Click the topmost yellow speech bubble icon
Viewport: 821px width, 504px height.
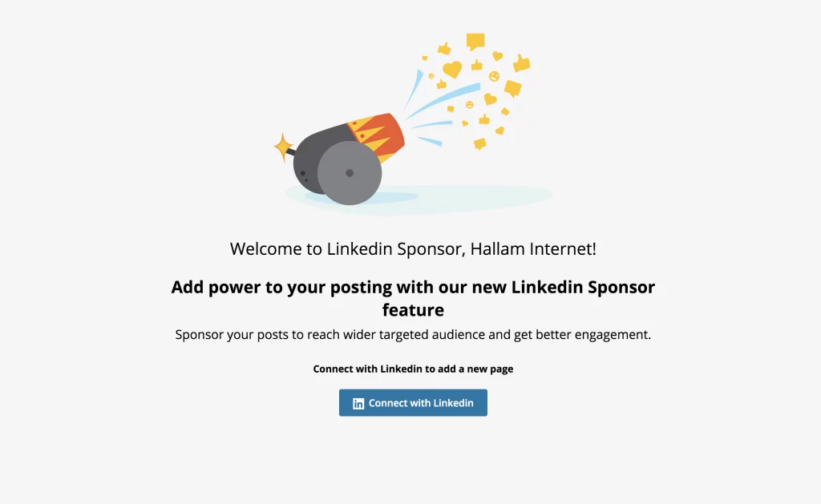(475, 40)
